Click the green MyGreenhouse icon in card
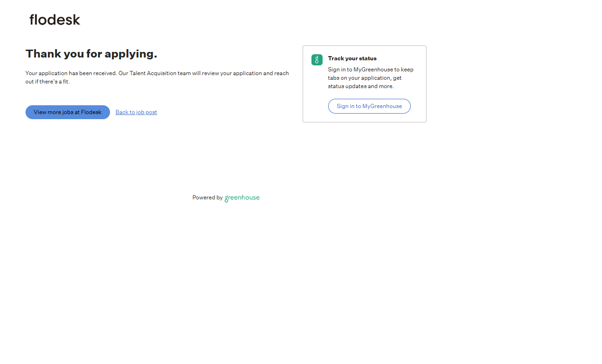This screenshot has height=364, width=602. click(317, 60)
